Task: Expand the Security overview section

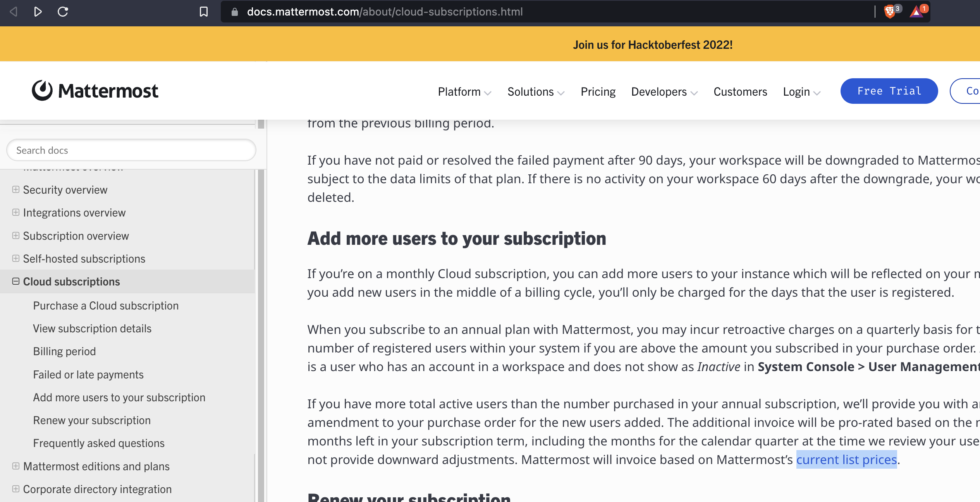Action: pos(15,190)
